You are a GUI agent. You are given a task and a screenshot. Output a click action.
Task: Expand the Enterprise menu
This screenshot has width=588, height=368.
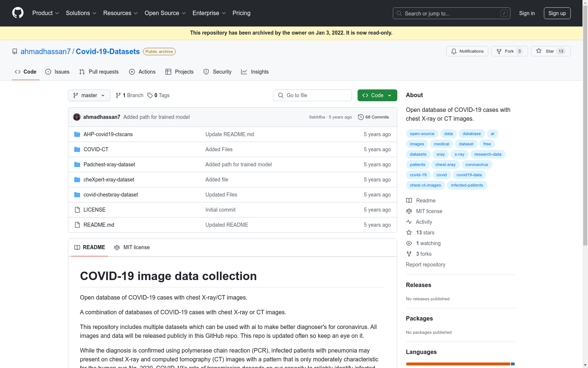tap(209, 13)
